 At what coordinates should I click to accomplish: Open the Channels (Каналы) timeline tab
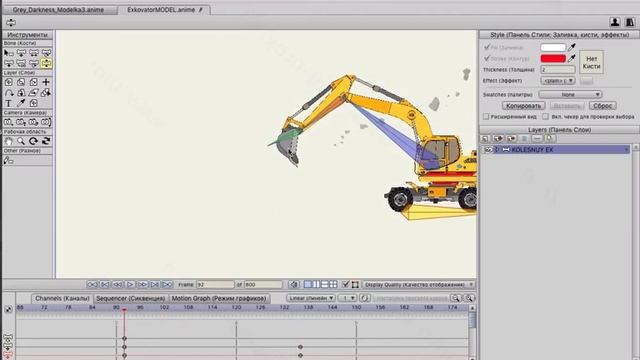click(x=62, y=298)
